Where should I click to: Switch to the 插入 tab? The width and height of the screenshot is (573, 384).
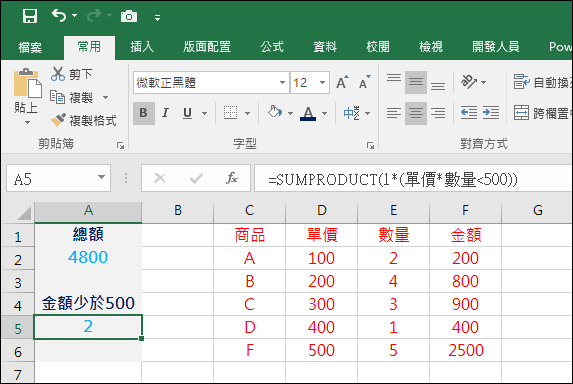click(142, 47)
